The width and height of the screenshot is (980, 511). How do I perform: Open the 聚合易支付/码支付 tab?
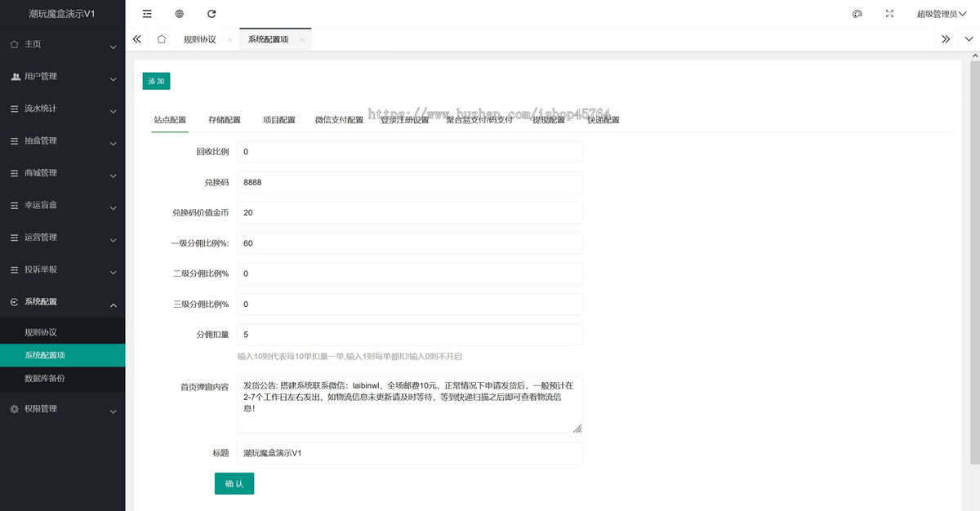point(480,120)
